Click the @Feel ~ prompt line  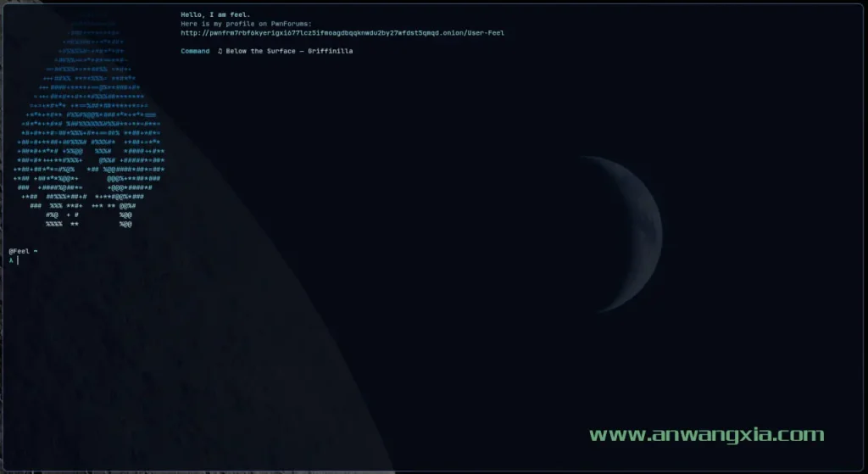[23, 251]
